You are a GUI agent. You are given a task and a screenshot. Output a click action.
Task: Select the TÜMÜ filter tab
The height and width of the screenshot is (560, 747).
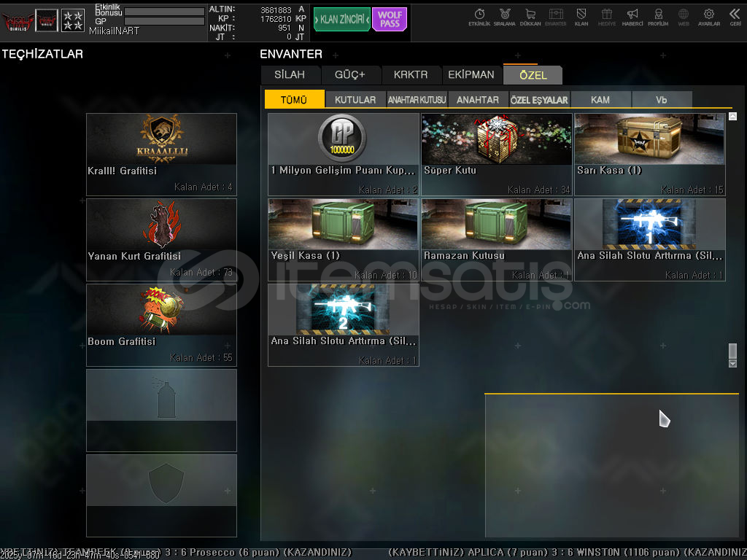tap(294, 99)
